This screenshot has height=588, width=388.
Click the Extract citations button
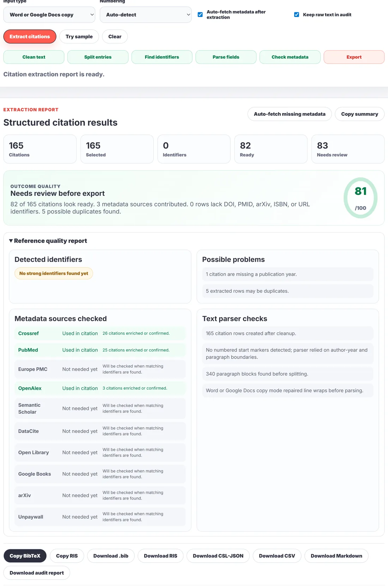(30, 37)
